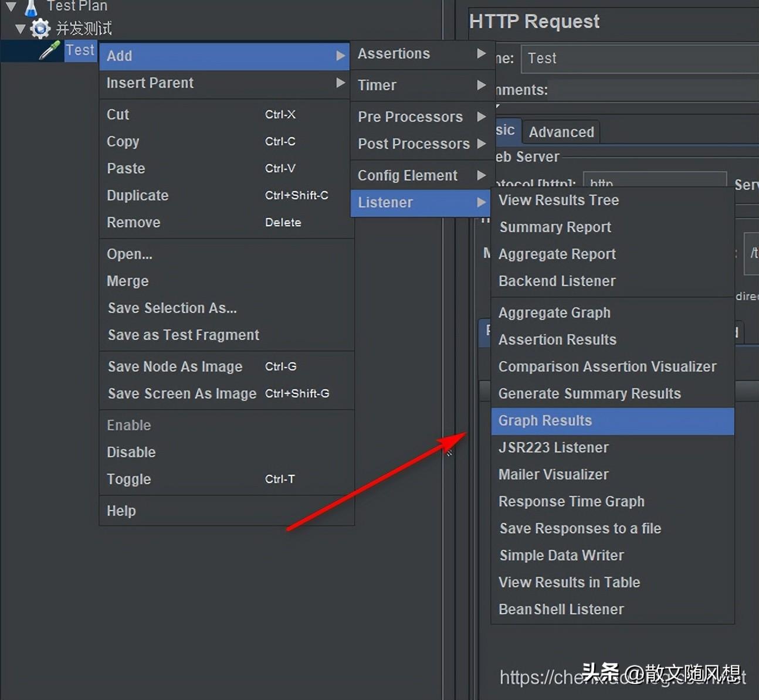This screenshot has height=700, width=759.
Task: Switch to the Advanced tab
Action: coord(561,132)
